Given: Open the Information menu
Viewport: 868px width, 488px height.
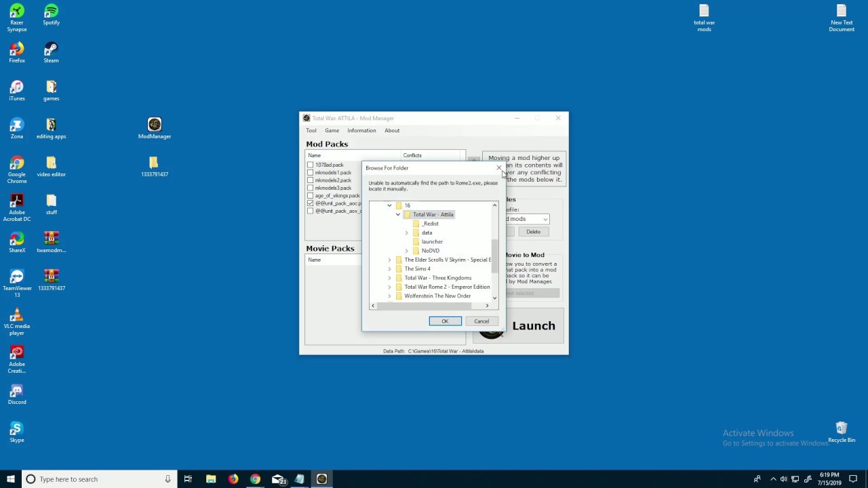Looking at the screenshot, I should point(361,130).
